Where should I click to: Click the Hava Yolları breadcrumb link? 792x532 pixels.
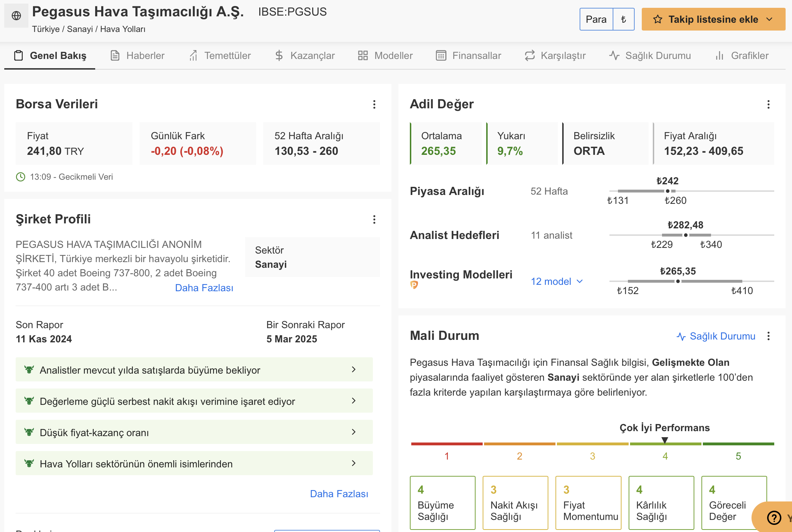(x=123, y=29)
